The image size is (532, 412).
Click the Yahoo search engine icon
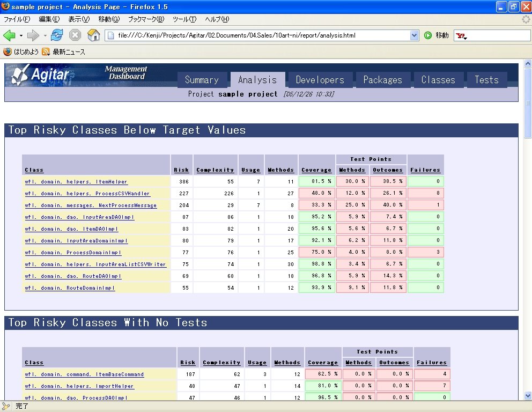coord(461,36)
